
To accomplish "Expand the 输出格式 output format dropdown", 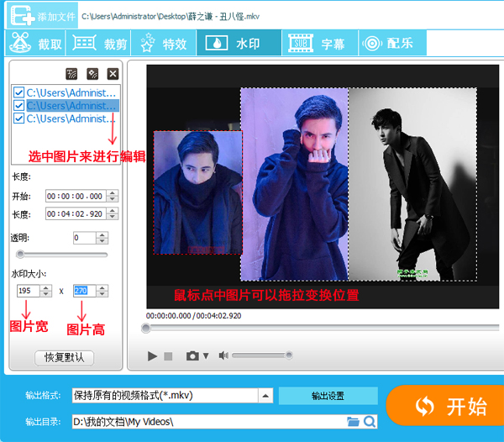I will click(x=265, y=396).
